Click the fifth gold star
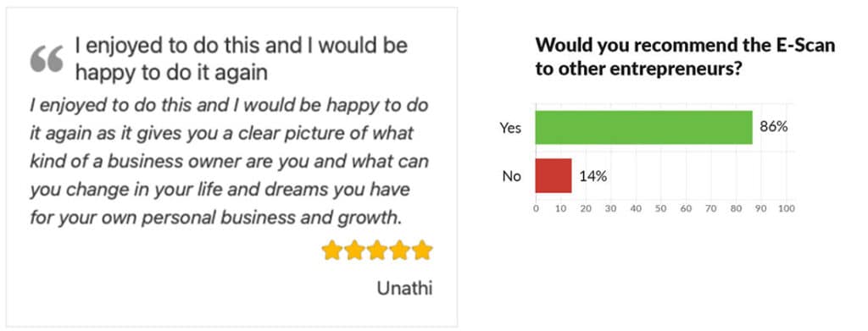868x331 pixels. point(422,251)
